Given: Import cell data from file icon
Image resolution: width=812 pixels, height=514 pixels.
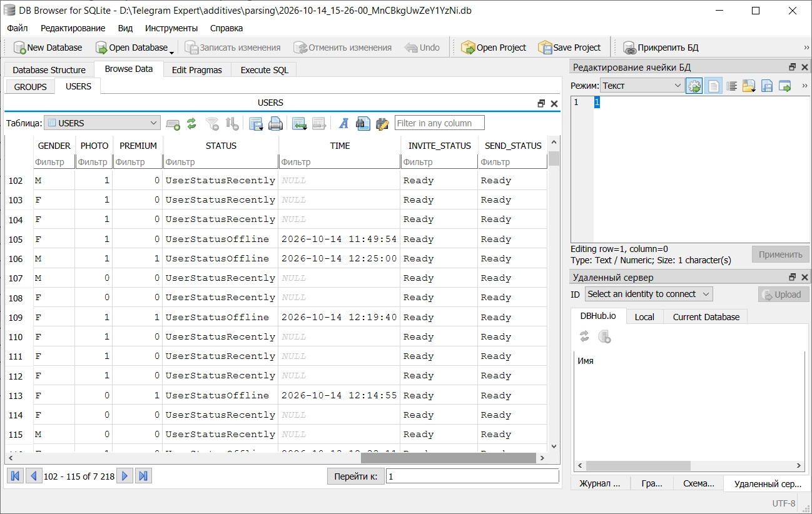Looking at the screenshot, I should click(x=749, y=86).
